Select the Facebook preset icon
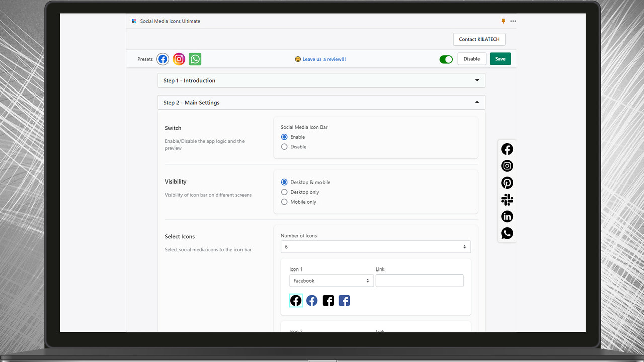The image size is (644, 362). pos(162,59)
